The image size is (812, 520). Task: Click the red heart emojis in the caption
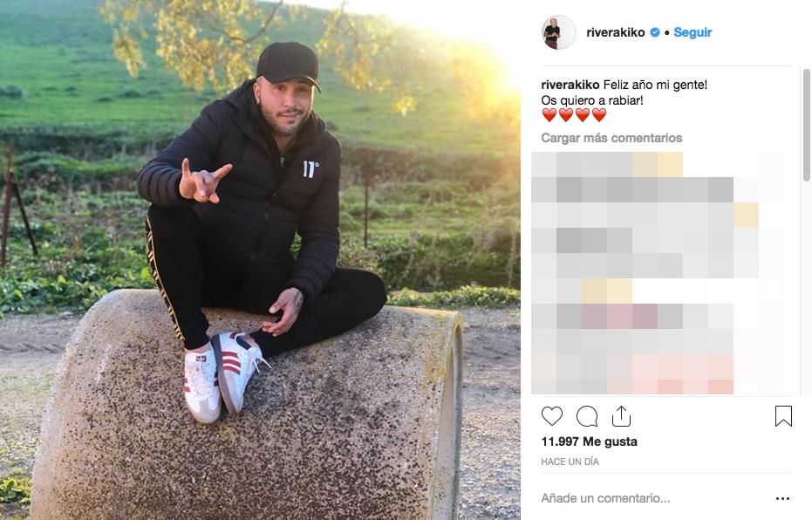(574, 115)
